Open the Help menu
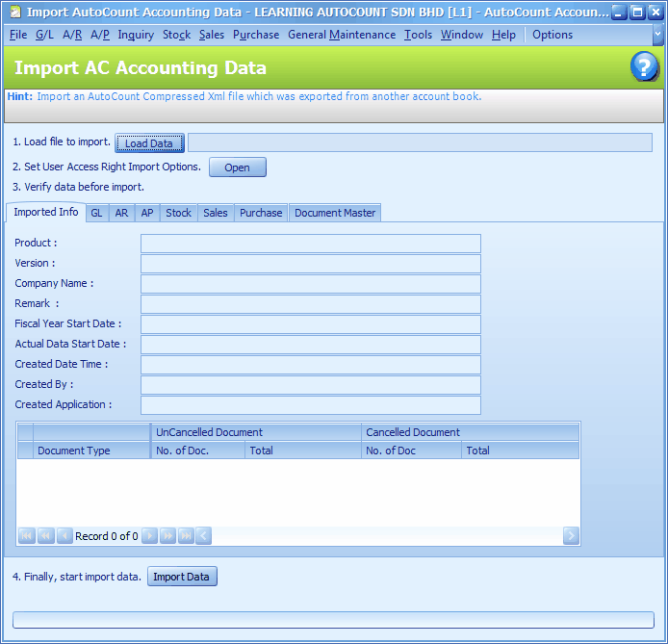Viewport: 668px width, 644px height. (503, 35)
